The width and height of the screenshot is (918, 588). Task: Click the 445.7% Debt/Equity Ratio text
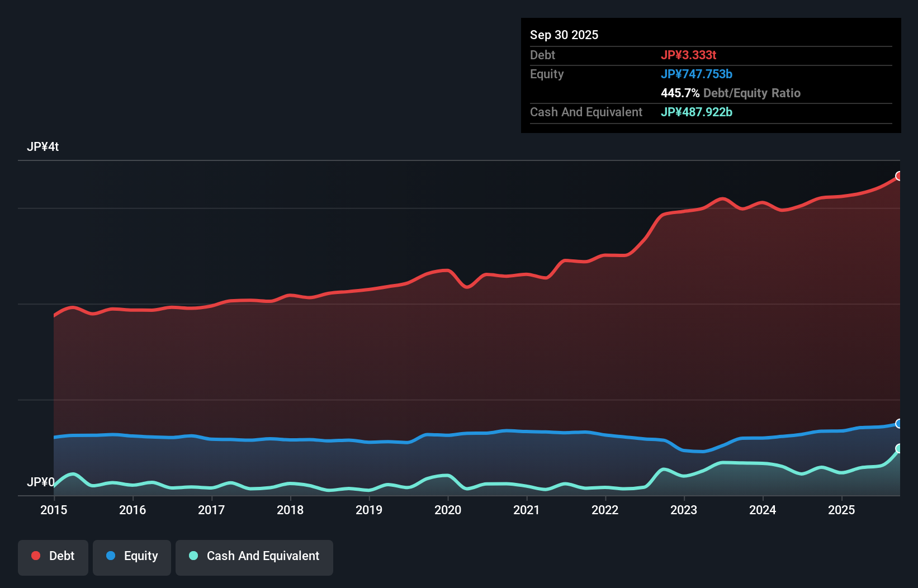coord(731,93)
